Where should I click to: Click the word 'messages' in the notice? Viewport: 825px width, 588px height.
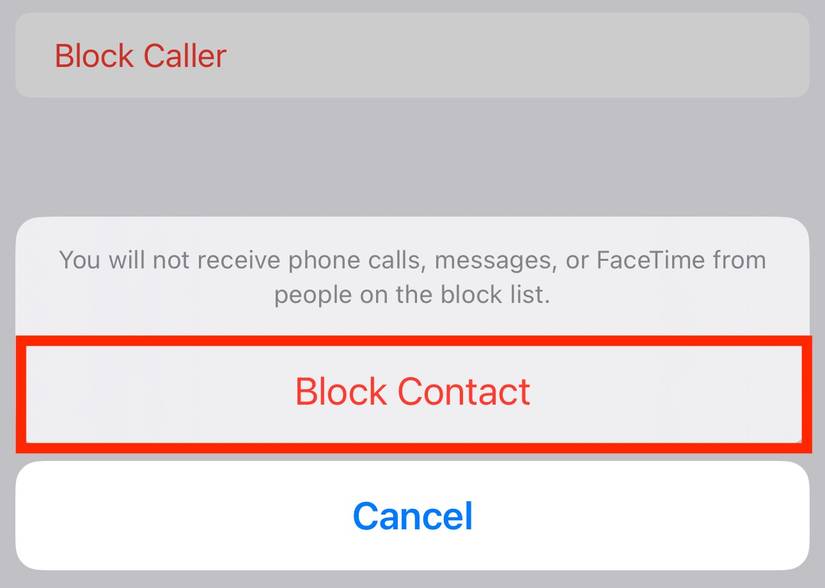pyautogui.click(x=496, y=261)
